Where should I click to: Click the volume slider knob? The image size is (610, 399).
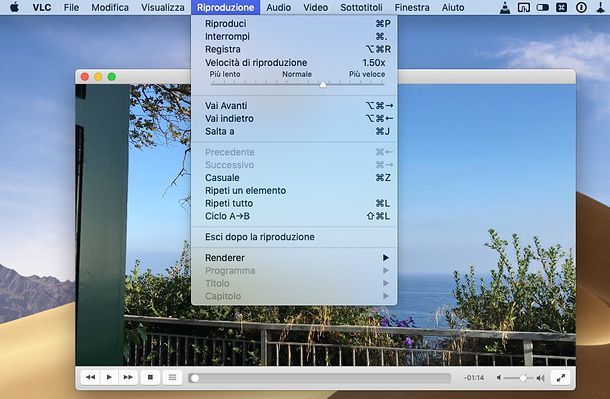click(x=524, y=378)
